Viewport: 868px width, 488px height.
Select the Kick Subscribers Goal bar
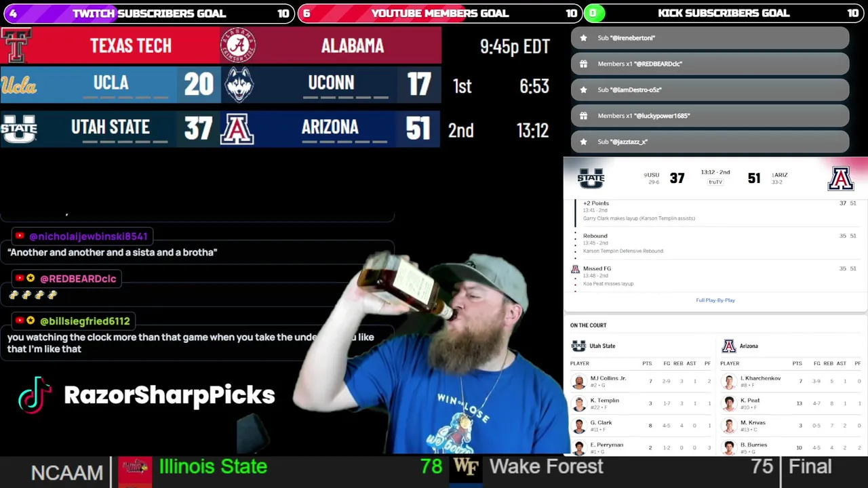[x=726, y=13]
